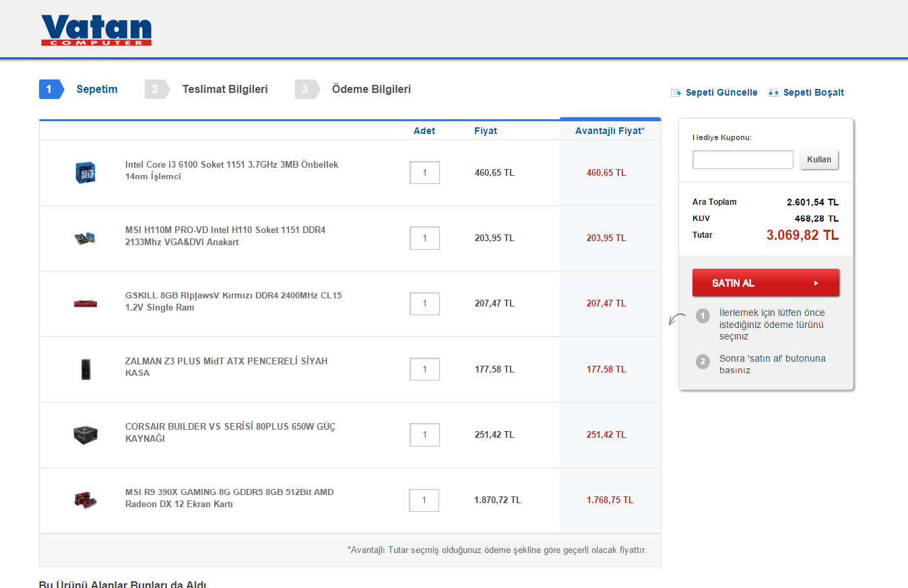
Task: Click the Vatan Computer logo
Action: coord(96,30)
